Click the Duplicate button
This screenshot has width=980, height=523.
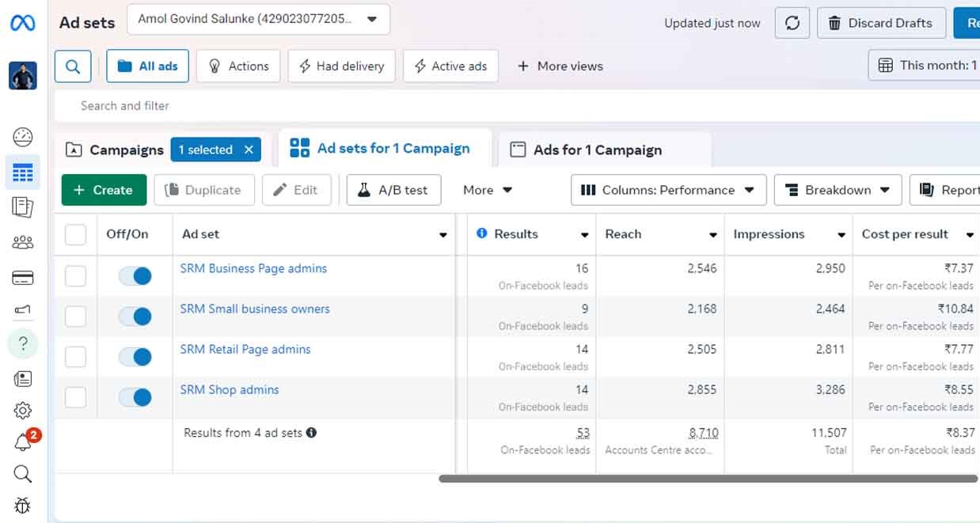[x=203, y=190]
